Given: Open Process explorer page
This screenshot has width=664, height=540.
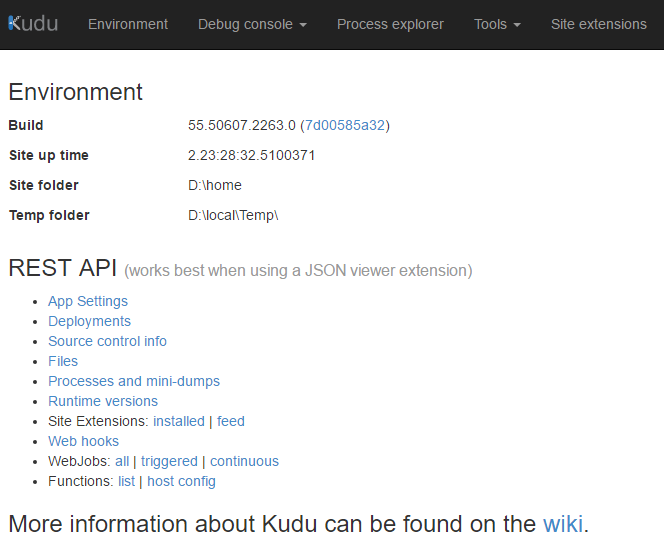Looking at the screenshot, I should coord(390,24).
